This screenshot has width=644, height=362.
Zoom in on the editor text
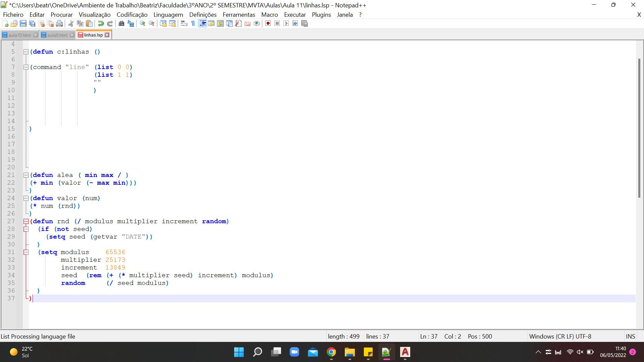142,23
